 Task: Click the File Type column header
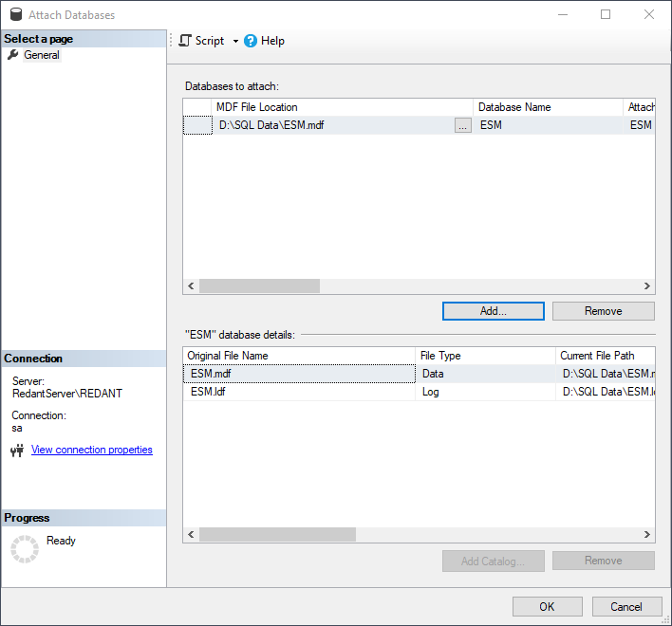click(486, 356)
